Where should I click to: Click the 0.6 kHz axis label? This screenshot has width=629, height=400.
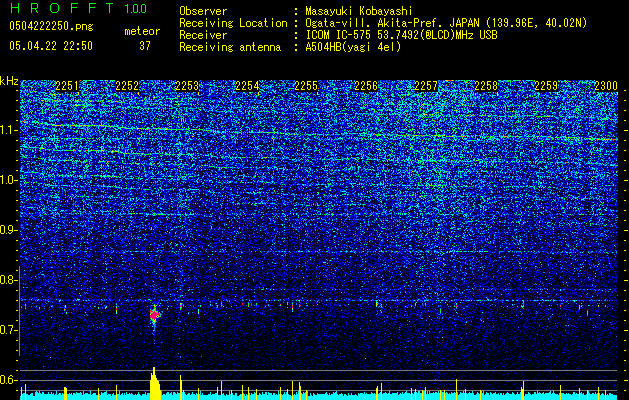pyautogui.click(x=9, y=380)
